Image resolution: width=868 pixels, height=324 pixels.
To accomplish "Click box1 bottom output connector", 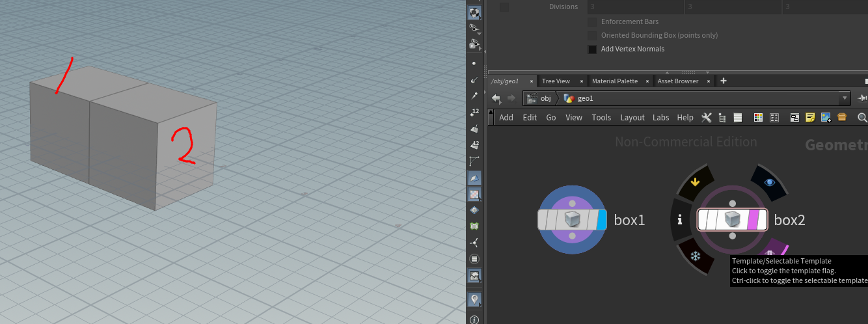I will (x=573, y=235).
